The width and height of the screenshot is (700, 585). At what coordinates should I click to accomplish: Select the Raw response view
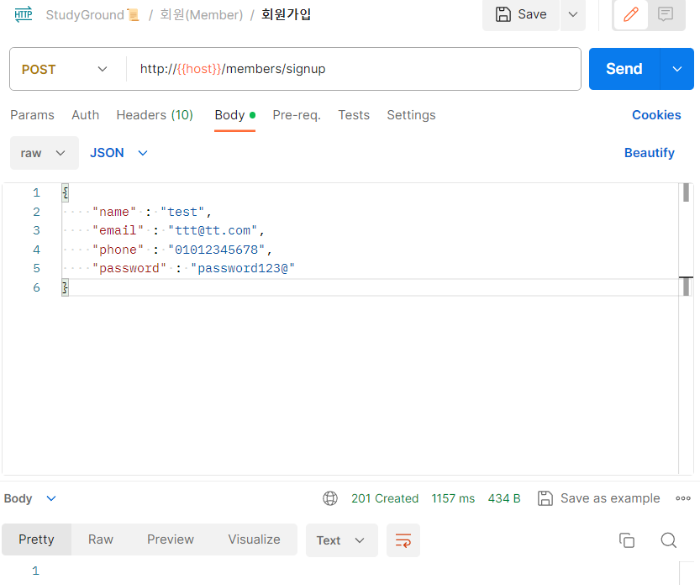coord(100,539)
